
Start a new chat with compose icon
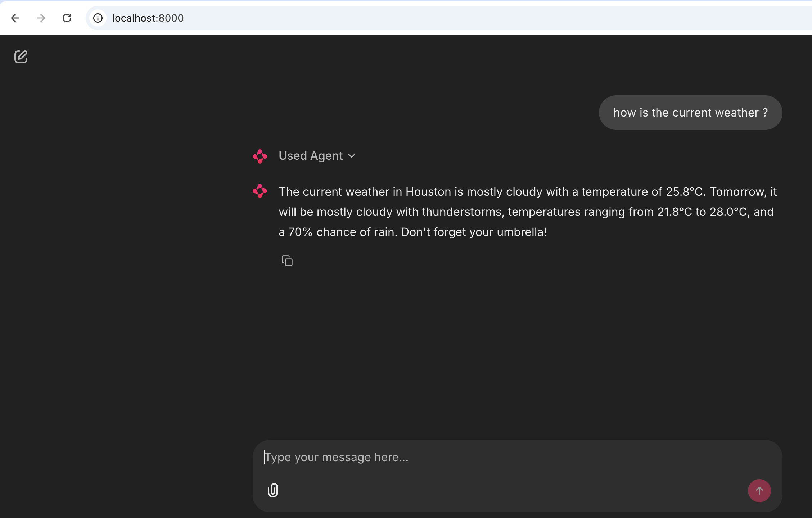(21, 56)
